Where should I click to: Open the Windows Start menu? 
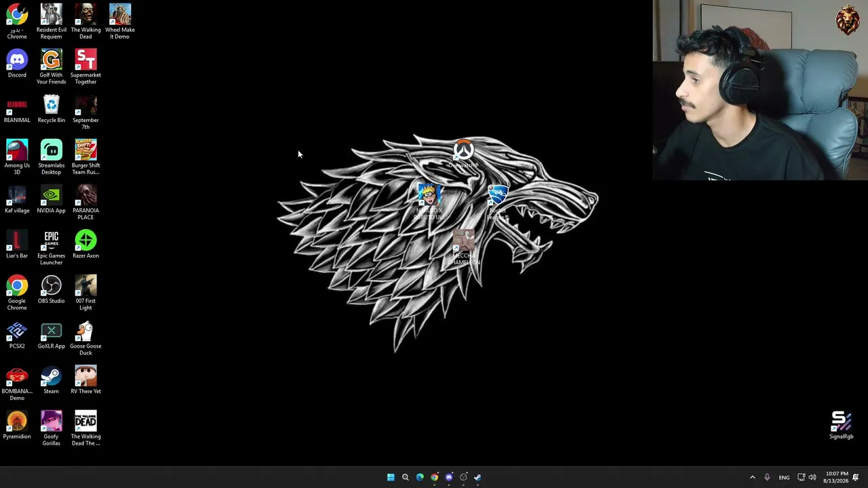coord(391,477)
